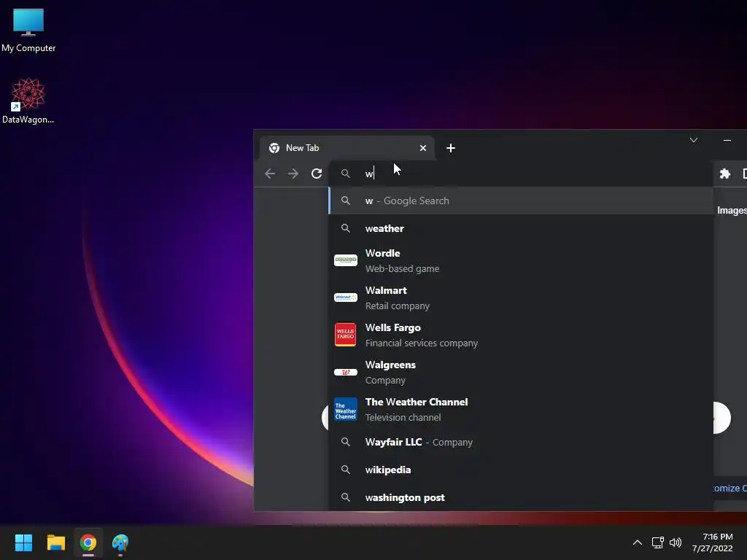Click the network tray icon
This screenshot has width=747, height=560.
658,542
